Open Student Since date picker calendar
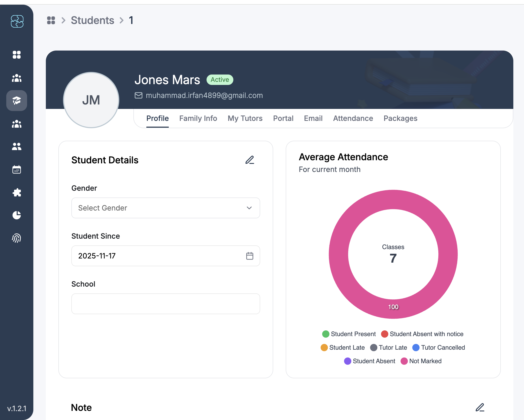The height and width of the screenshot is (420, 524). (249, 256)
